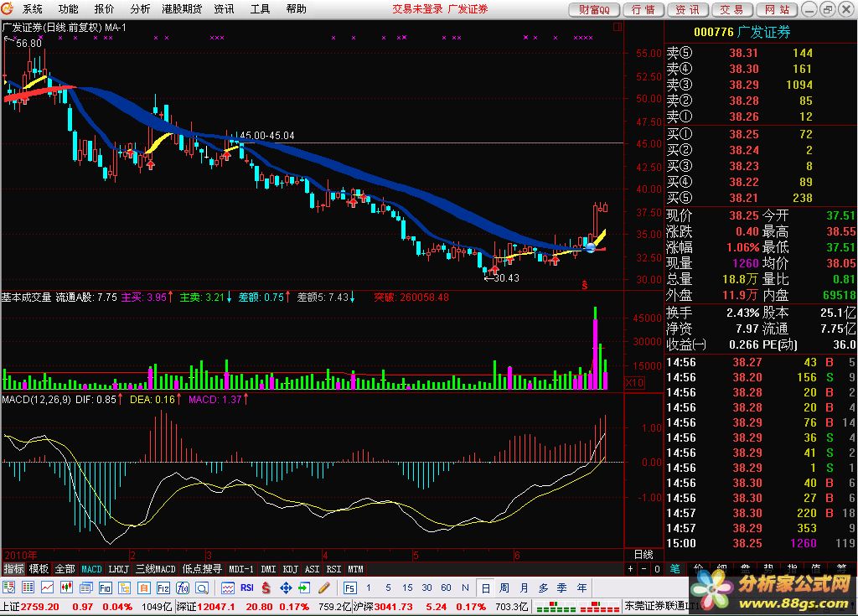Viewport: 858px width, 616px height.
Task: Switch chart to 1-minute period
Action: pyautogui.click(x=369, y=588)
